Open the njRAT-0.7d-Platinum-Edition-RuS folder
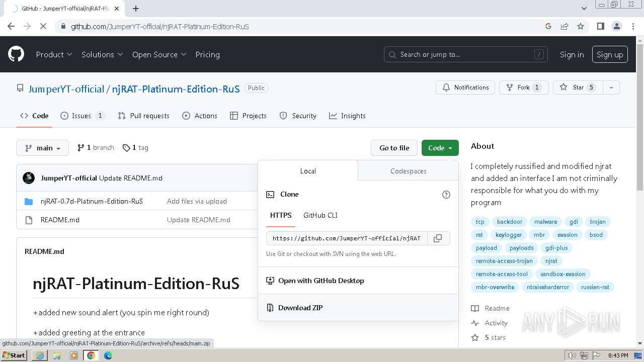This screenshot has width=644, height=362. pyautogui.click(x=92, y=201)
